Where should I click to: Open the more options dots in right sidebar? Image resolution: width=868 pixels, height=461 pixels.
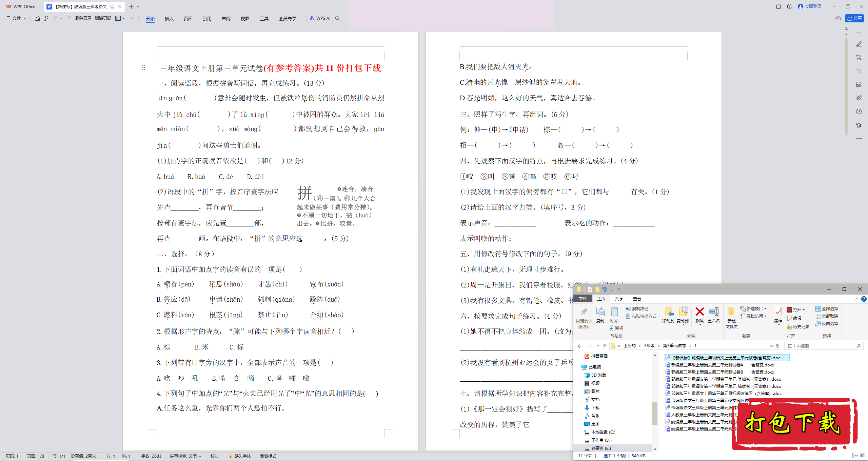pyautogui.click(x=859, y=139)
